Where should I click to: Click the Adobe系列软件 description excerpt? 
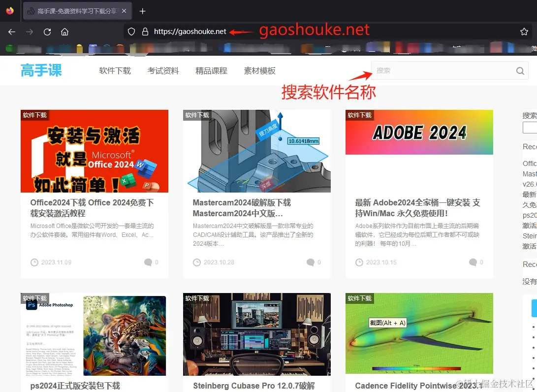pos(417,235)
